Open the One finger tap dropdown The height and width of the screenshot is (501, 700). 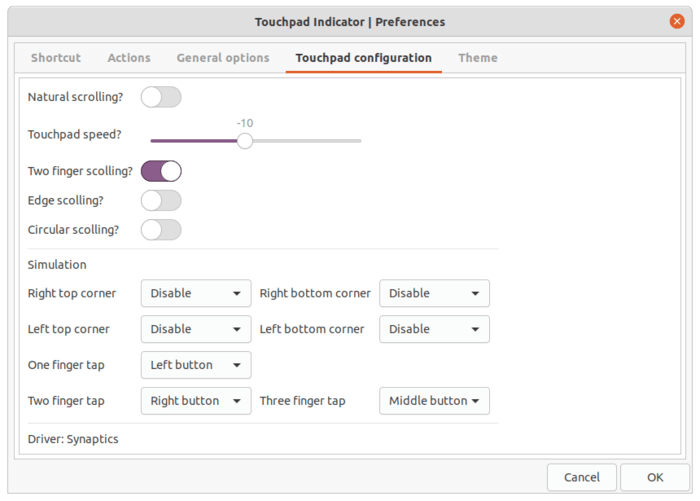coord(196,365)
